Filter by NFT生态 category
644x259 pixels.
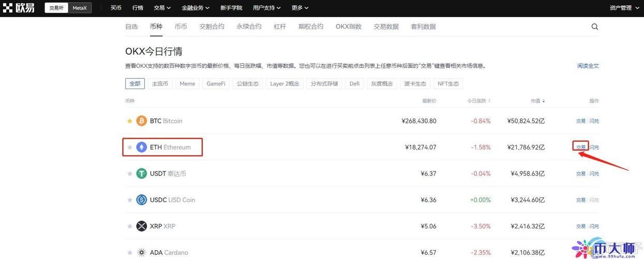(x=448, y=83)
